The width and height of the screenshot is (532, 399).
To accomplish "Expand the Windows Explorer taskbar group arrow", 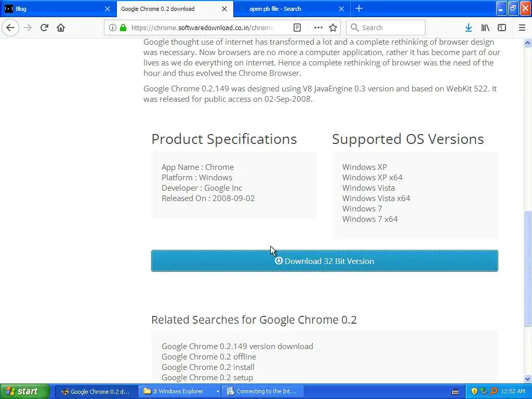I will [218, 392].
